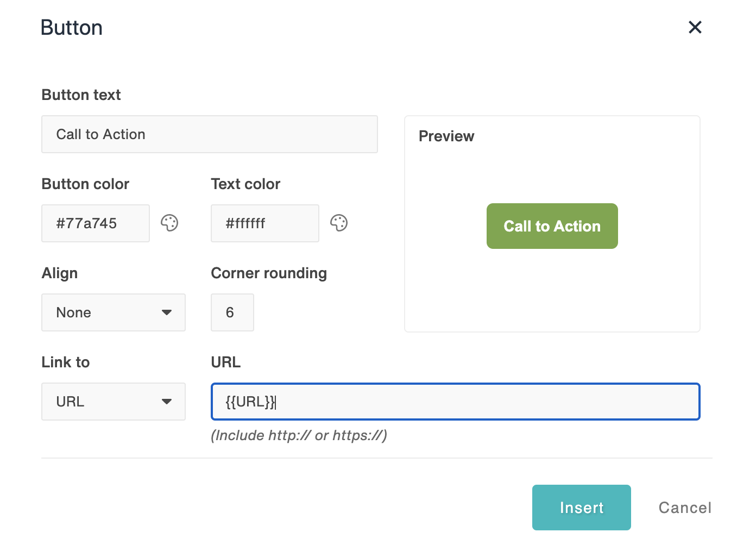
Task: Open the Align dropdown
Action: click(113, 312)
